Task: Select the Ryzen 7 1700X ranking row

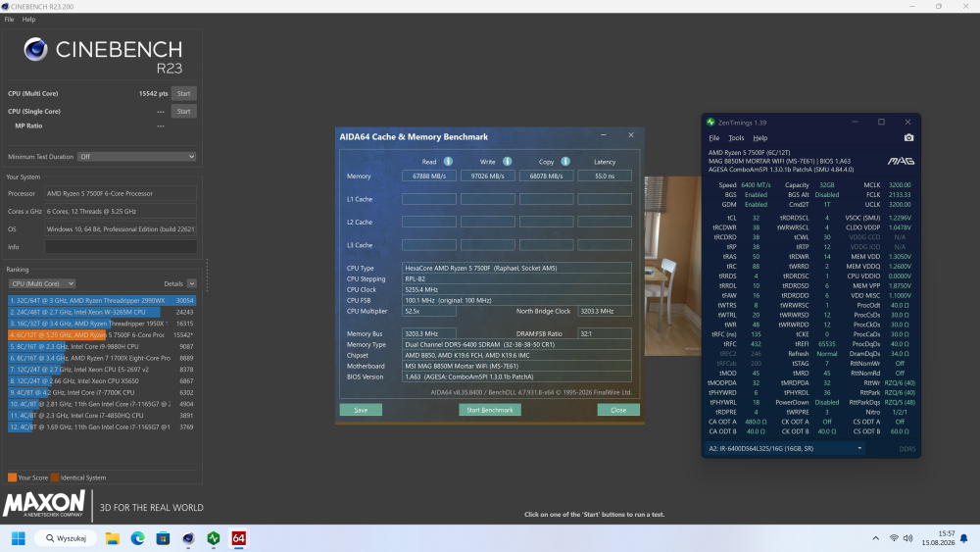Action: [x=101, y=358]
